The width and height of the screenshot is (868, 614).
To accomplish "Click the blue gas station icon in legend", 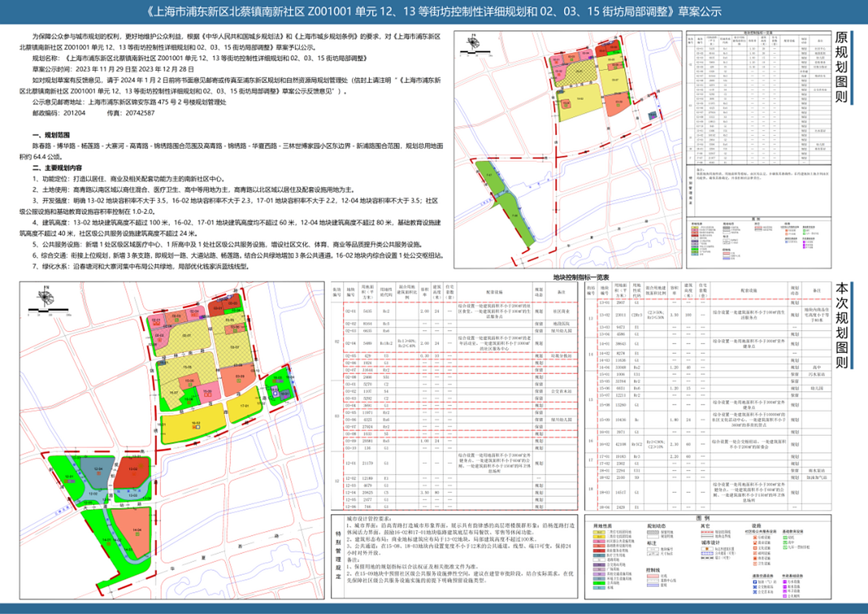I will click(x=755, y=581).
